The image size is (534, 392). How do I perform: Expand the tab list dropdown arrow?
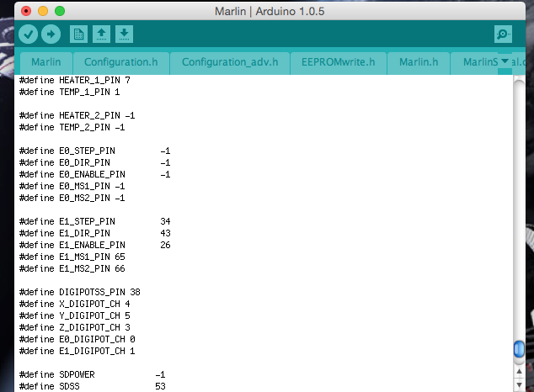[504, 61]
